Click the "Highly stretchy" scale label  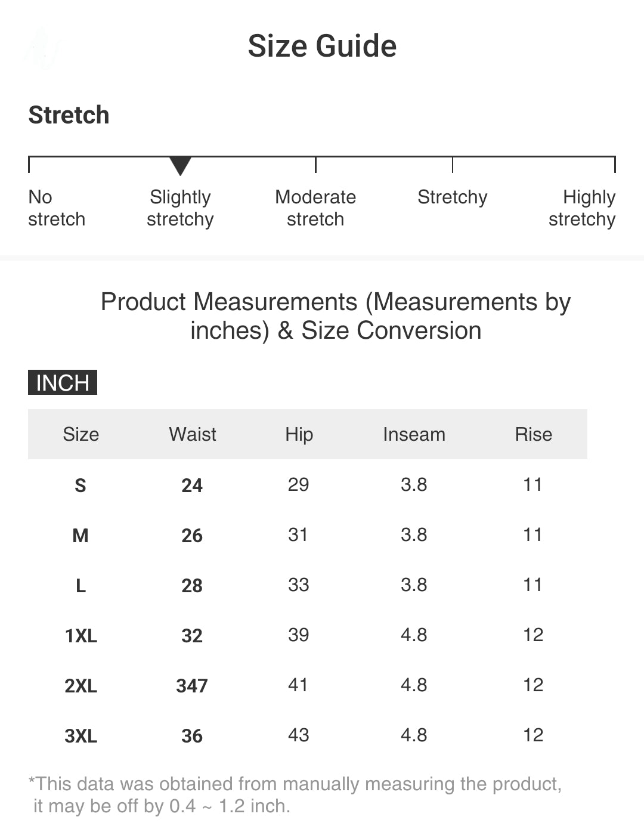coord(582,208)
